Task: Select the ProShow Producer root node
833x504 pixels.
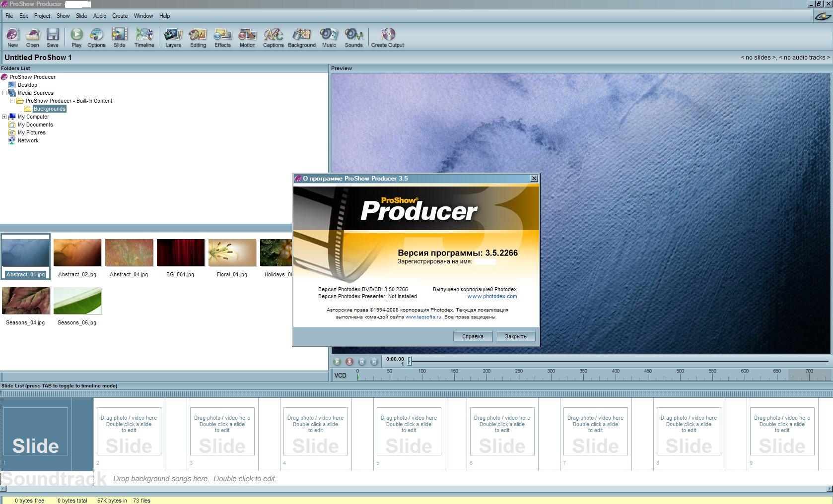Action: click(33, 77)
